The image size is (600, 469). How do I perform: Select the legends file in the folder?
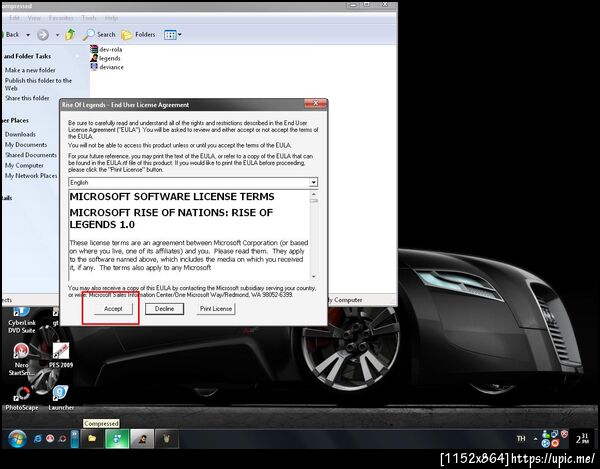tap(106, 58)
